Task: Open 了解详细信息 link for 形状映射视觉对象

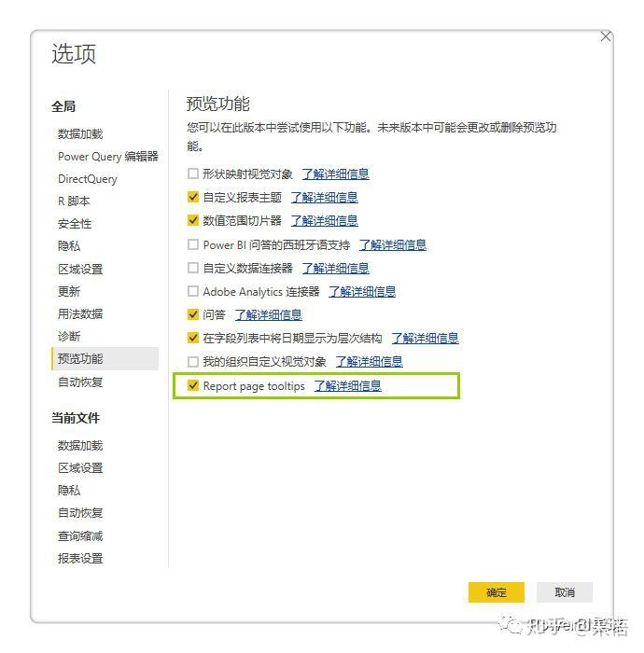Action: click(x=335, y=174)
